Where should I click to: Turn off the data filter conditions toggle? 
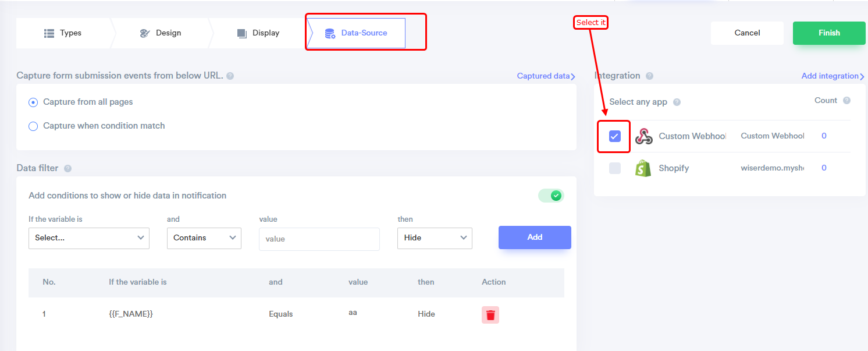pos(551,196)
